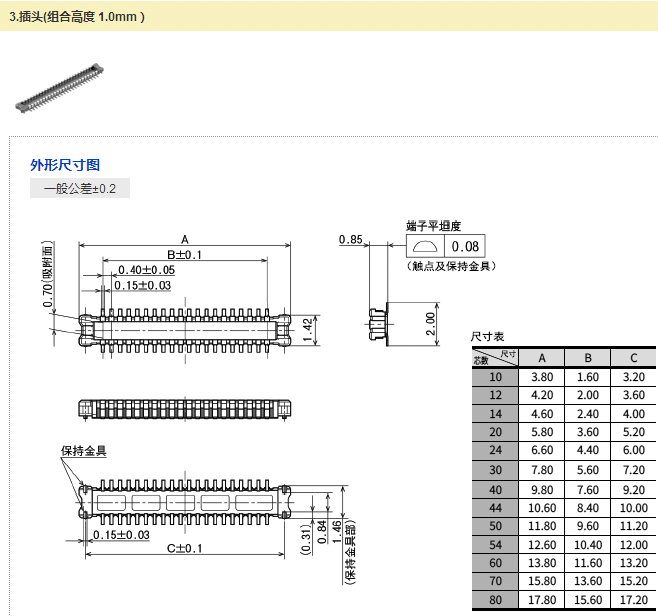Click the top view connector drawing
This screenshot has width=658, height=616.
click(x=185, y=326)
